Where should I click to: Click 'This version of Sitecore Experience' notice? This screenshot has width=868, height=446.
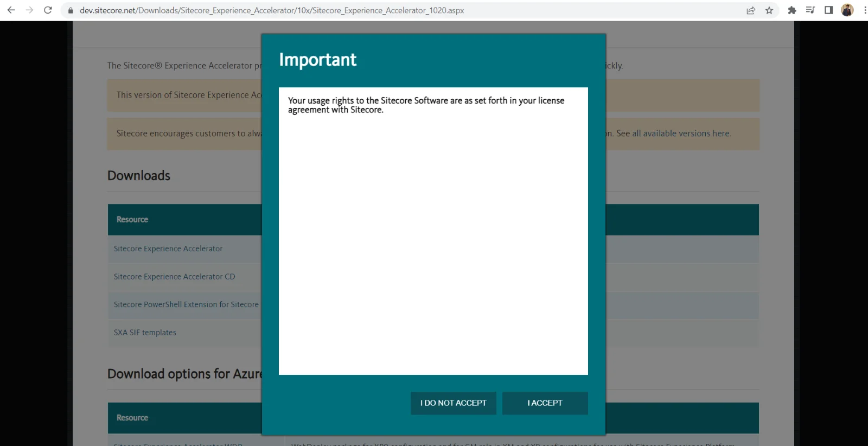pos(189,95)
